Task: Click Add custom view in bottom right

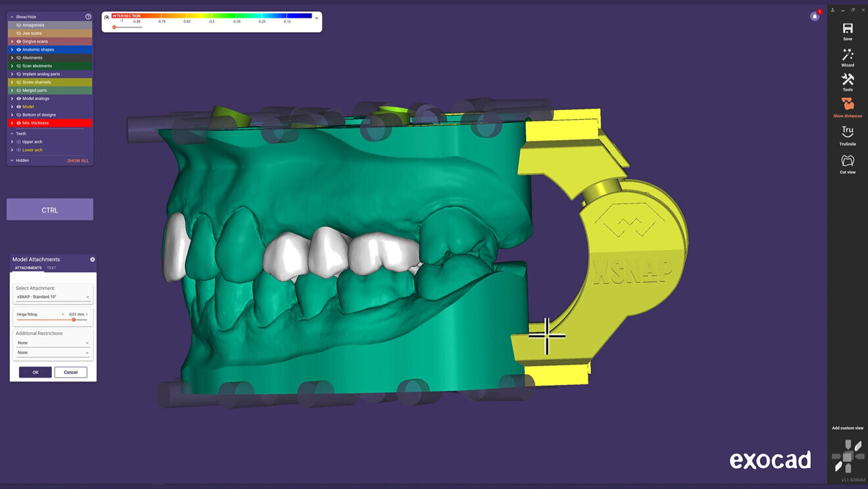Action: click(x=847, y=428)
